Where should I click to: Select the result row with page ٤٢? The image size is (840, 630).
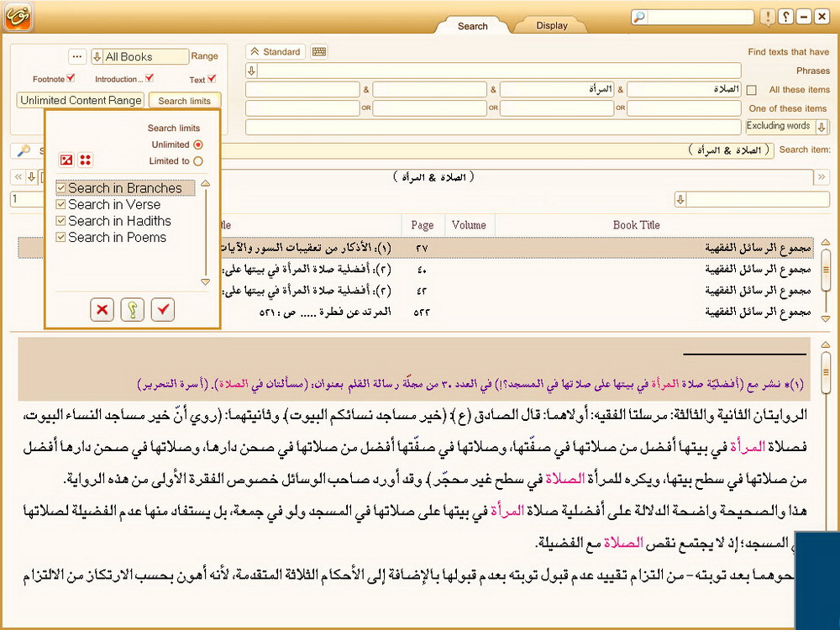pyautogui.click(x=415, y=291)
